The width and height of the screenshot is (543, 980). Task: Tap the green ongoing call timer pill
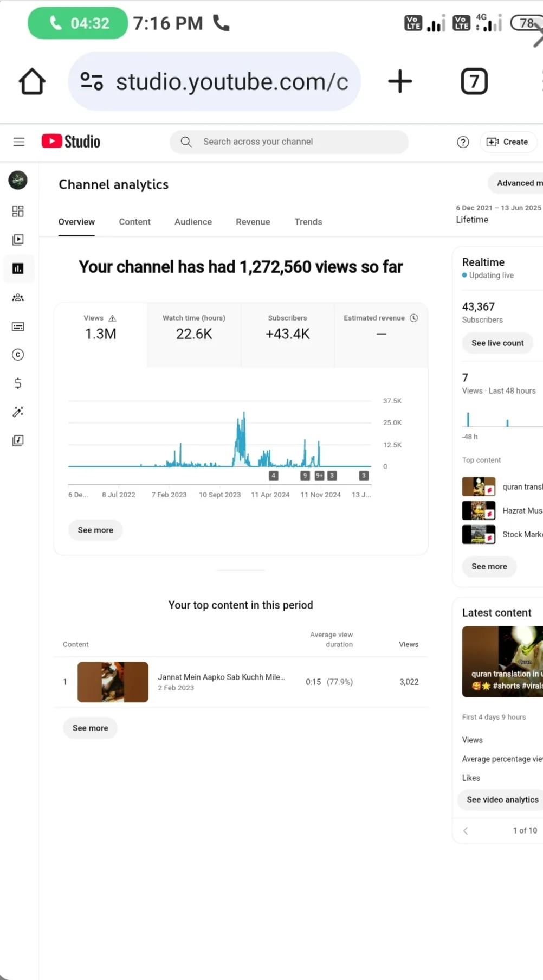78,23
